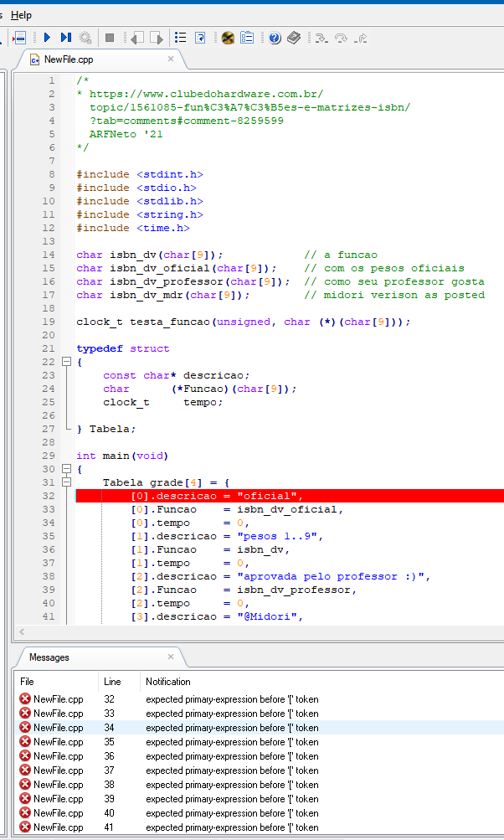This screenshot has height=840, width=504.
Task: Click the 'int main(void)' line
Action: (122, 456)
